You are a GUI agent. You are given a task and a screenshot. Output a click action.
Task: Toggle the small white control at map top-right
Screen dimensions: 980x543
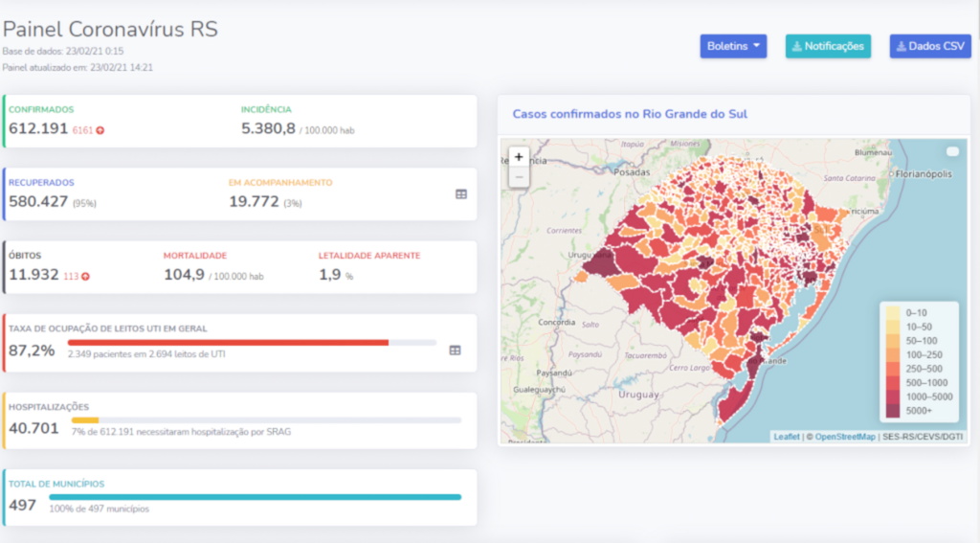(952, 152)
